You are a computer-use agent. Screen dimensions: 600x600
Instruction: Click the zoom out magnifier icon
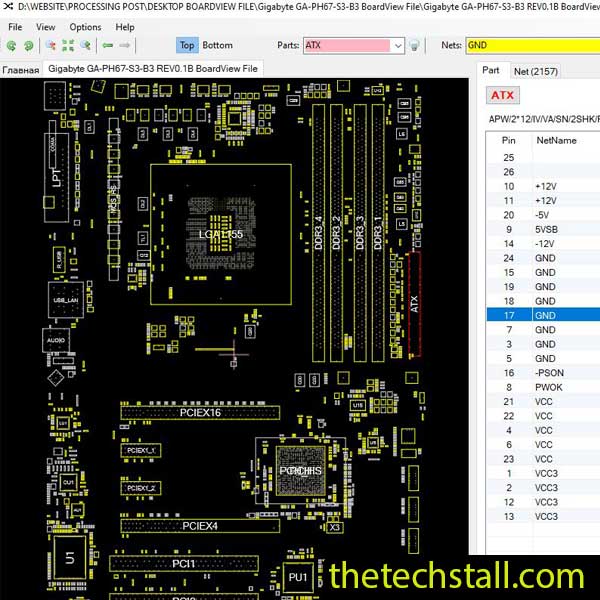coord(87,45)
